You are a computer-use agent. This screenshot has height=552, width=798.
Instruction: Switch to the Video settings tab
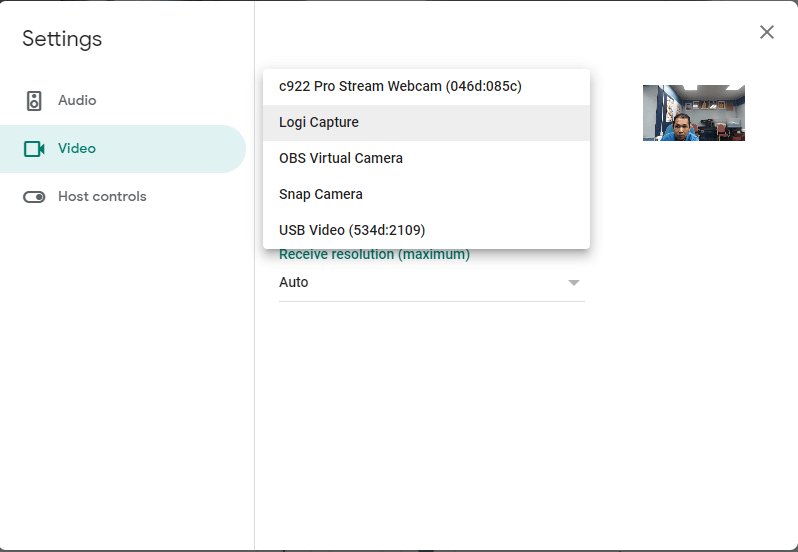pyautogui.click(x=123, y=149)
